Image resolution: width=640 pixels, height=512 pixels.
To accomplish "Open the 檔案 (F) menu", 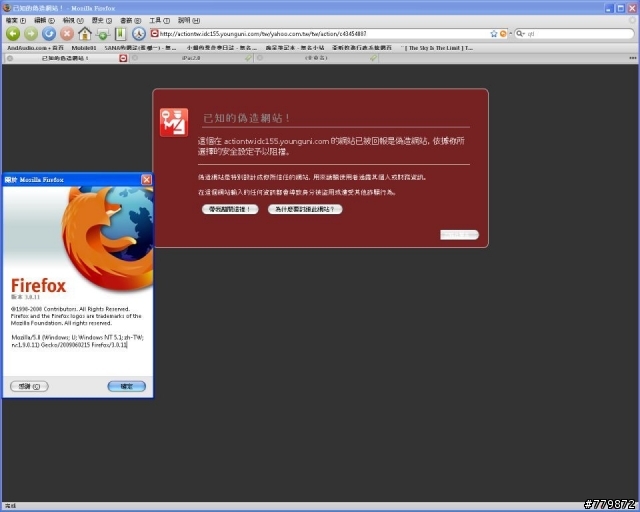I will coord(16,20).
